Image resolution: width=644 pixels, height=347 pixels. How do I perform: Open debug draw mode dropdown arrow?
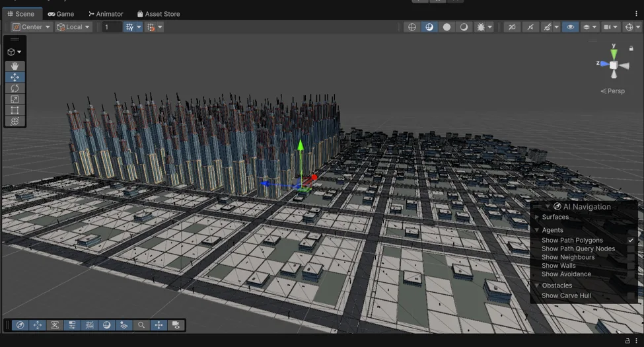490,27
